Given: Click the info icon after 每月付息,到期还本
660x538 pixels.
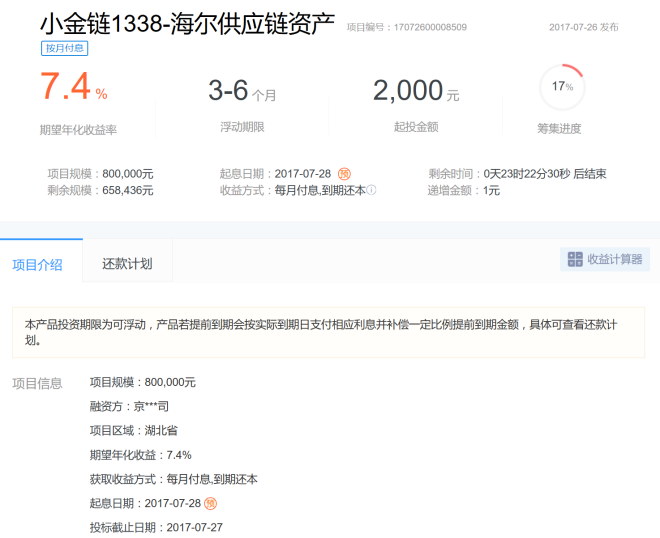Looking at the screenshot, I should tap(371, 190).
